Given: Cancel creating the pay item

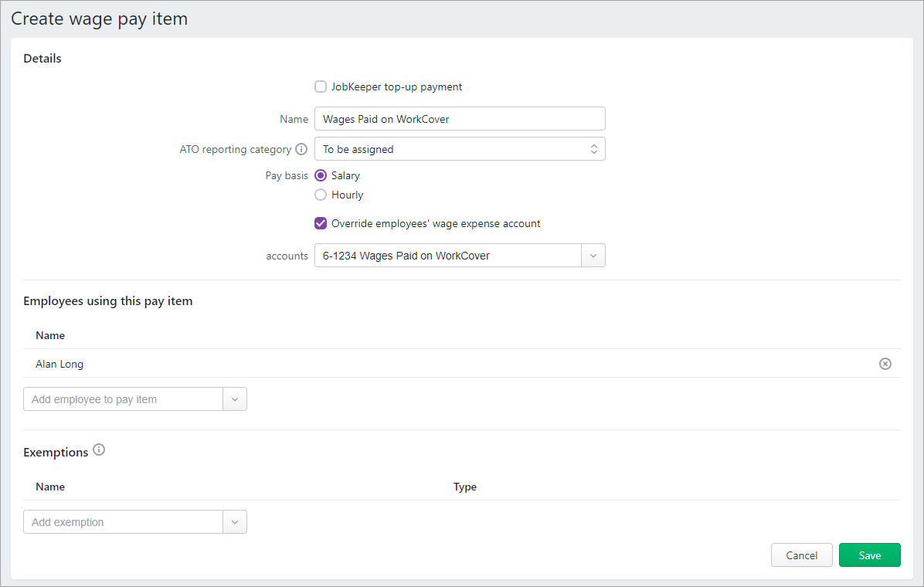Looking at the screenshot, I should pyautogui.click(x=801, y=555).
